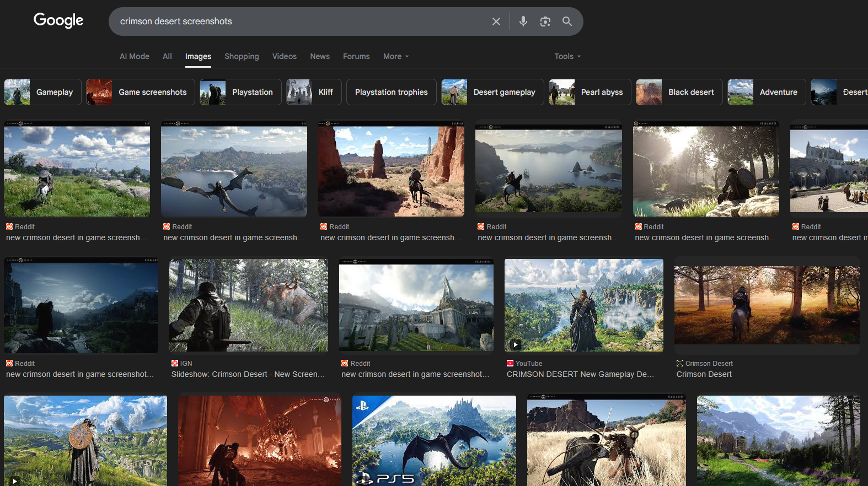Open Google Lens camera search icon
Image resolution: width=868 pixels, height=486 pixels.
[x=545, y=21]
